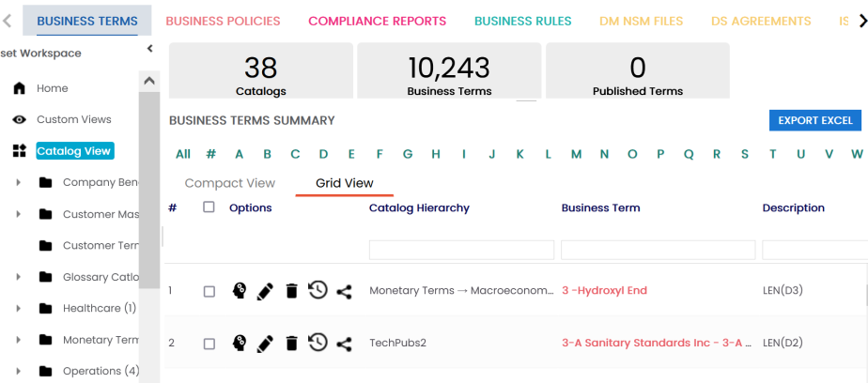Open Custom Views eye icon
This screenshot has height=383, width=868.
pyautogui.click(x=19, y=120)
